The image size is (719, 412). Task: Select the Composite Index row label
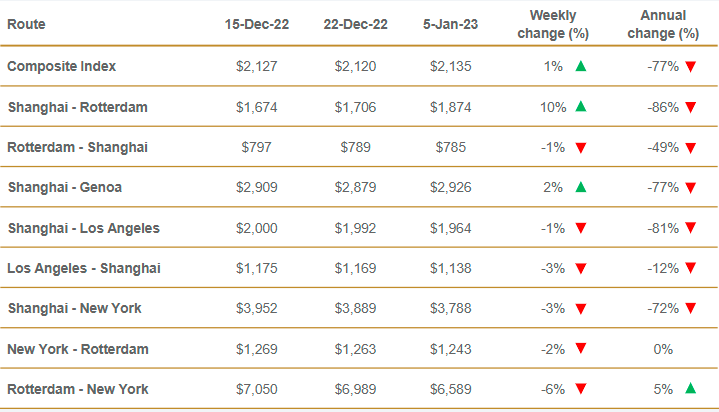tap(62, 66)
